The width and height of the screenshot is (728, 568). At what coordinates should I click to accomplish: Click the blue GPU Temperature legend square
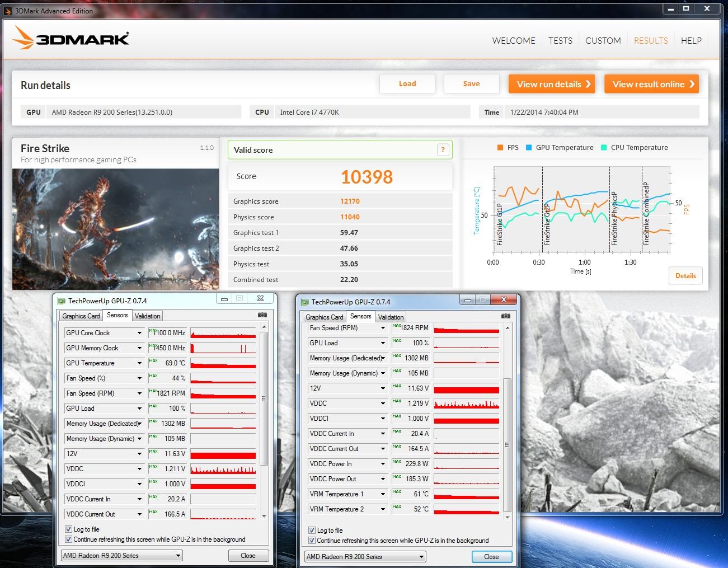click(529, 148)
